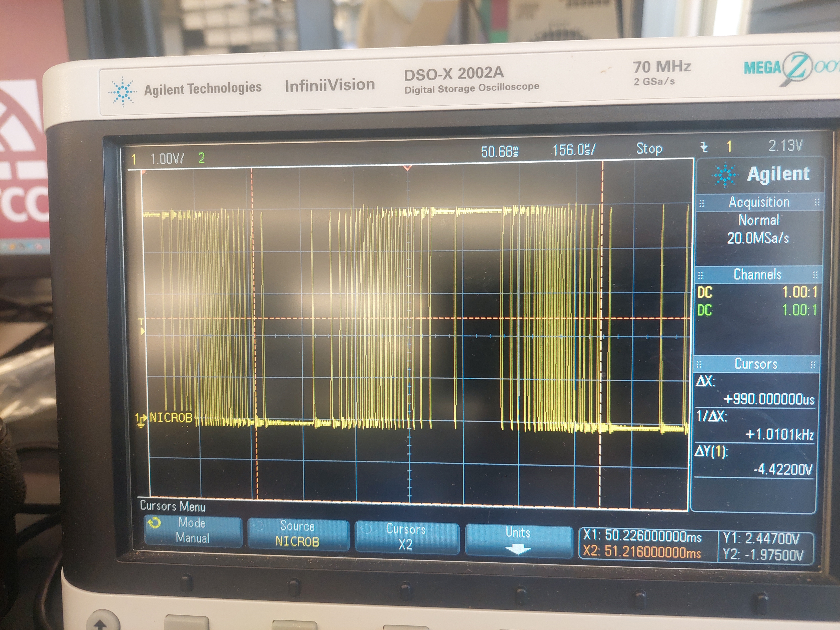Click the trigger time reference marker at top
Image resolution: width=840 pixels, height=630 pixels.
coord(407,167)
